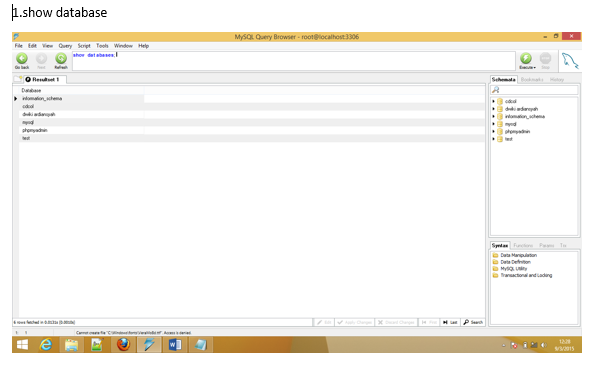Click the network signal tray icon

tap(534, 345)
